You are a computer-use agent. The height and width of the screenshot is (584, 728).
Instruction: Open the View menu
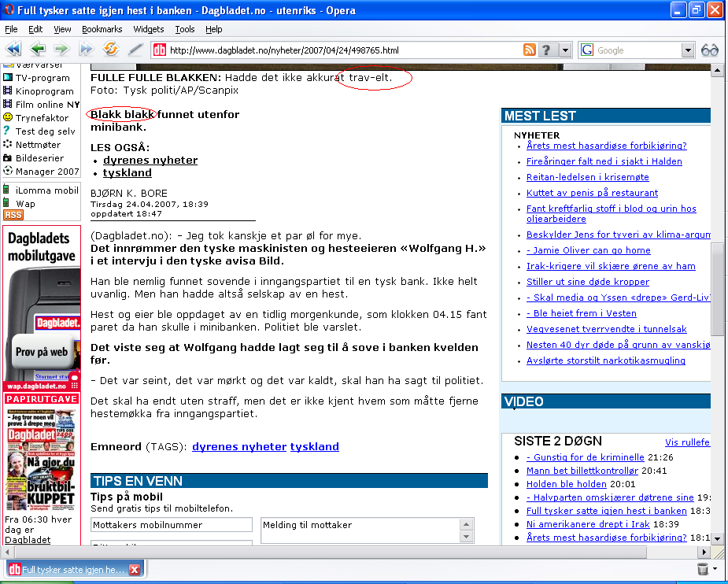point(62,29)
